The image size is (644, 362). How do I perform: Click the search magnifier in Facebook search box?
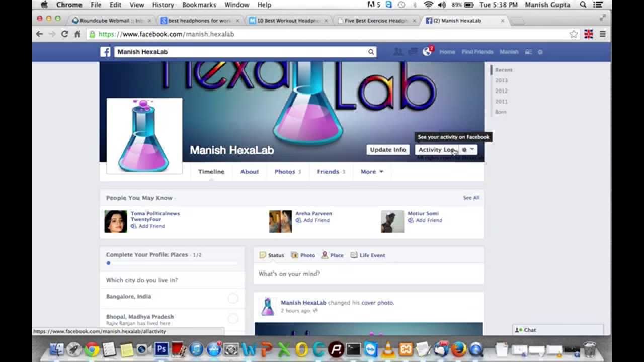[x=371, y=52]
